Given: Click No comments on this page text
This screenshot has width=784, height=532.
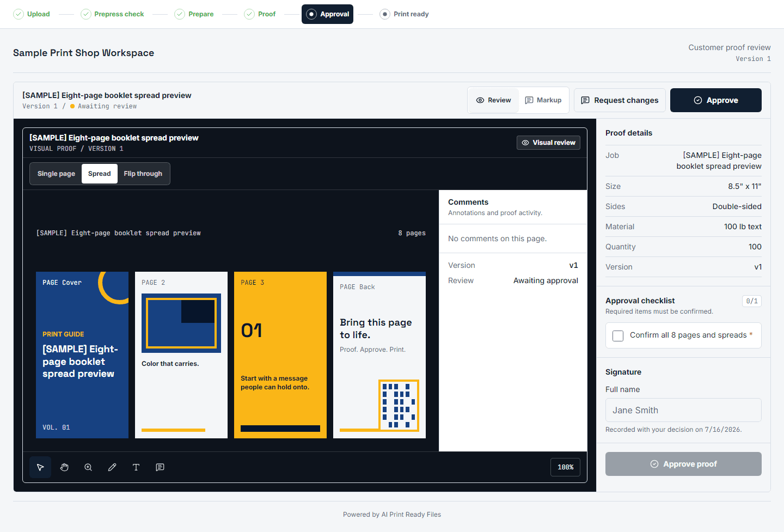Looking at the screenshot, I should coord(498,239).
